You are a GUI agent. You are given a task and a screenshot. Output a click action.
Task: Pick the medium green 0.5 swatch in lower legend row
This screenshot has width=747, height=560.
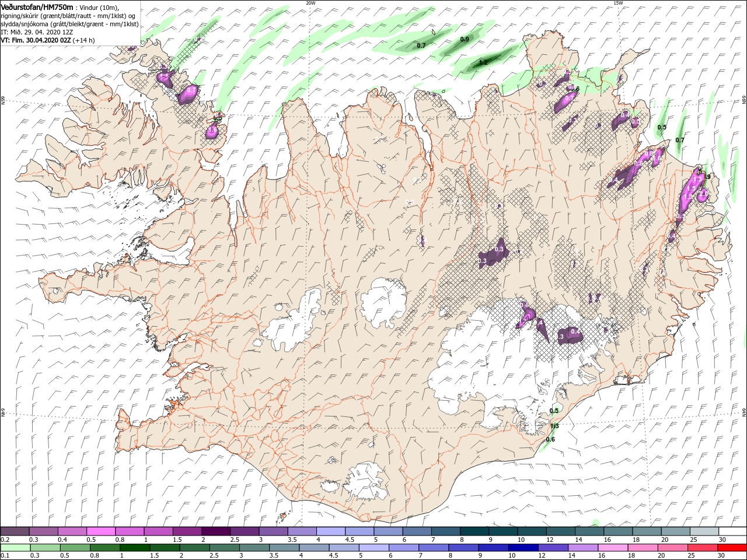pyautogui.click(x=75, y=548)
